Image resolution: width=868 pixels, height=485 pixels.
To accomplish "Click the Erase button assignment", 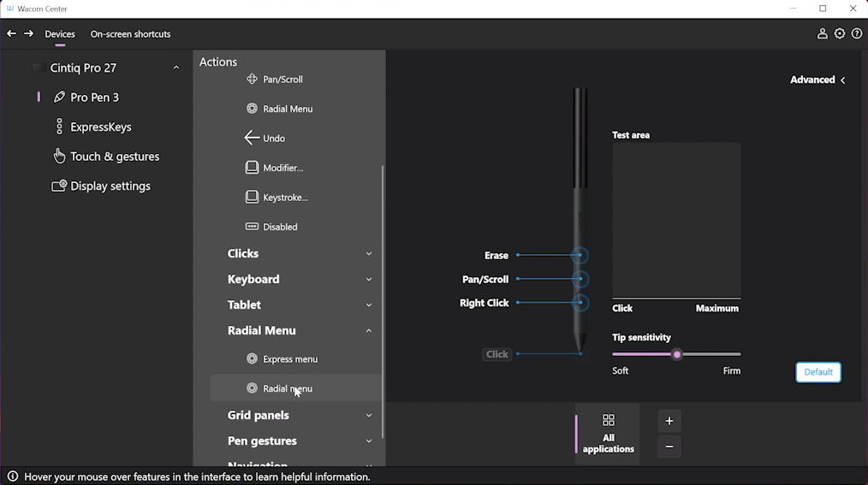I will 496,255.
